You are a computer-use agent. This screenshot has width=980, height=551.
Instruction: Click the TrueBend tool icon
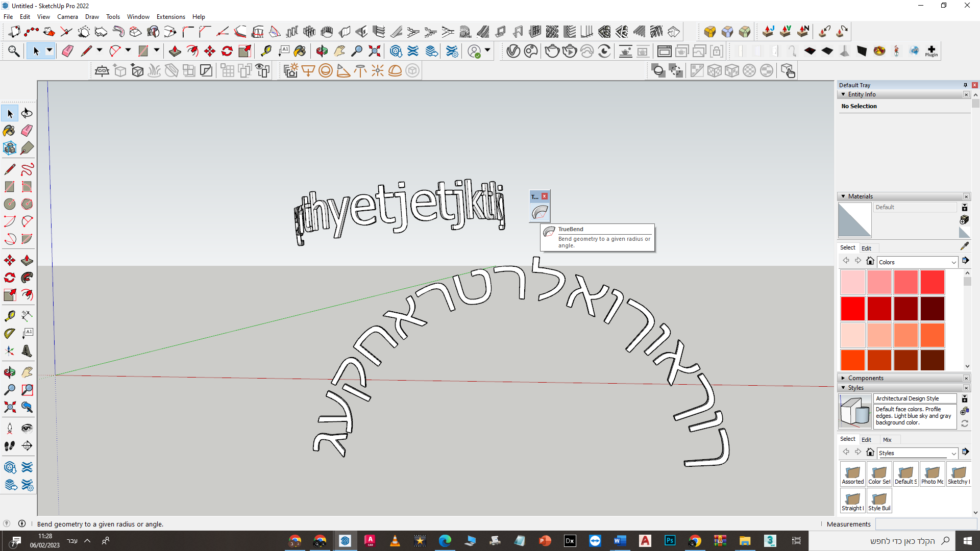(x=540, y=212)
